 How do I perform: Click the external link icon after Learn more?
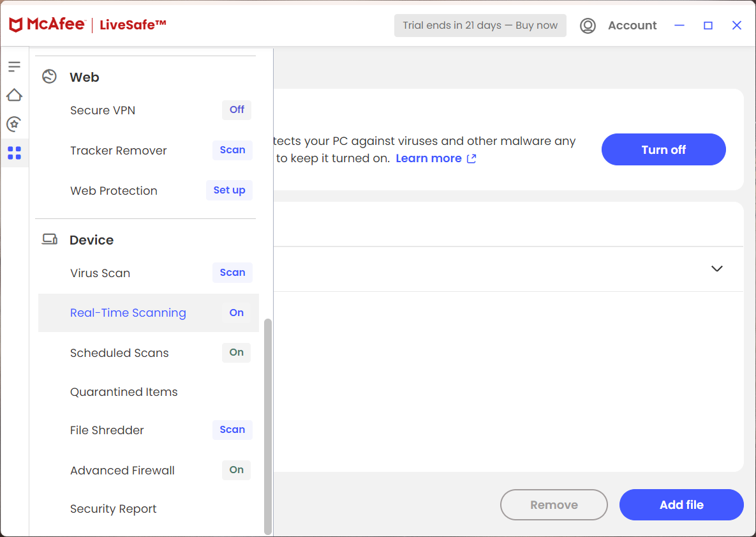pyautogui.click(x=471, y=159)
